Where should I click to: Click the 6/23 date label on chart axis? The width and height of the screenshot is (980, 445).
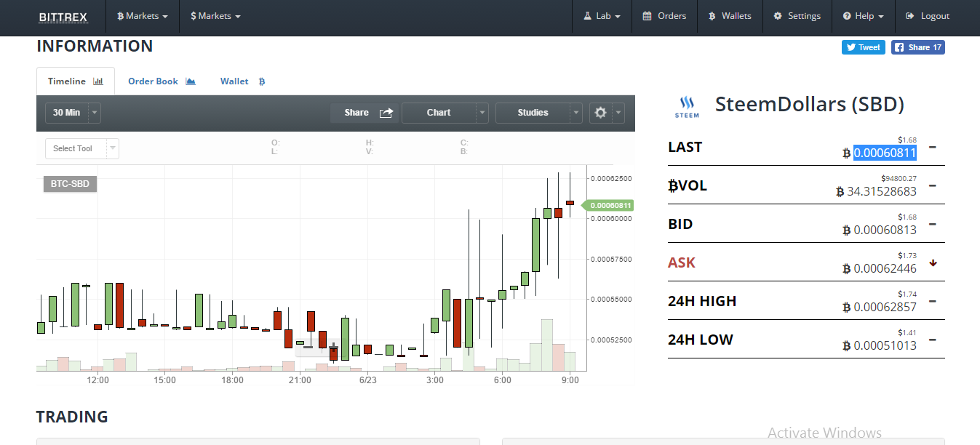point(367,380)
